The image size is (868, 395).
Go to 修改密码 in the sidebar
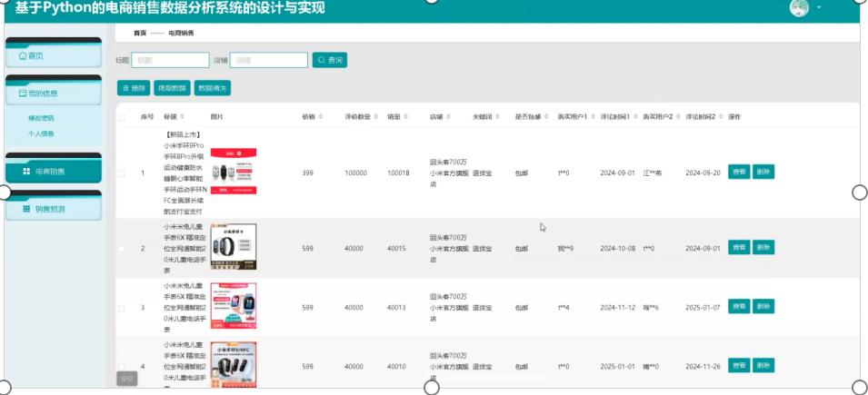[x=41, y=118]
